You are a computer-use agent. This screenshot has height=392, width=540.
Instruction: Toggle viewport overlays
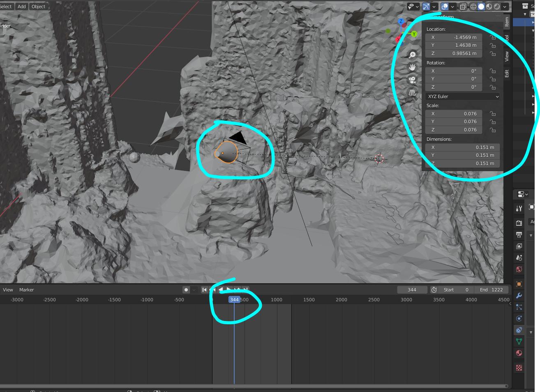[x=444, y=7]
